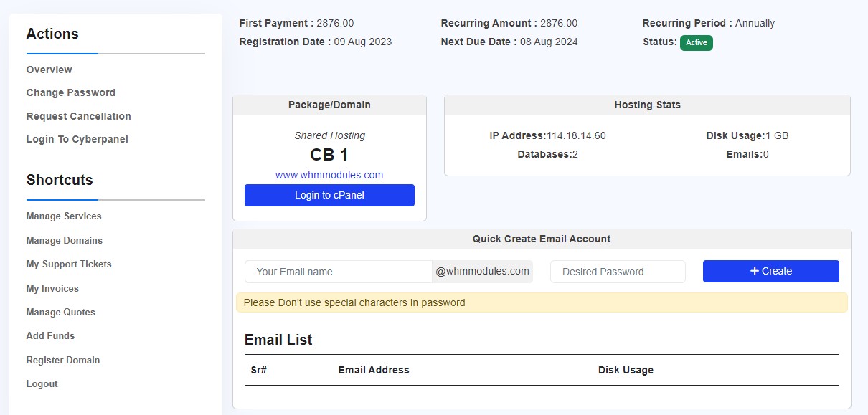Click the Disk Usage column header
Screen dimensions: 868x415
click(x=626, y=370)
